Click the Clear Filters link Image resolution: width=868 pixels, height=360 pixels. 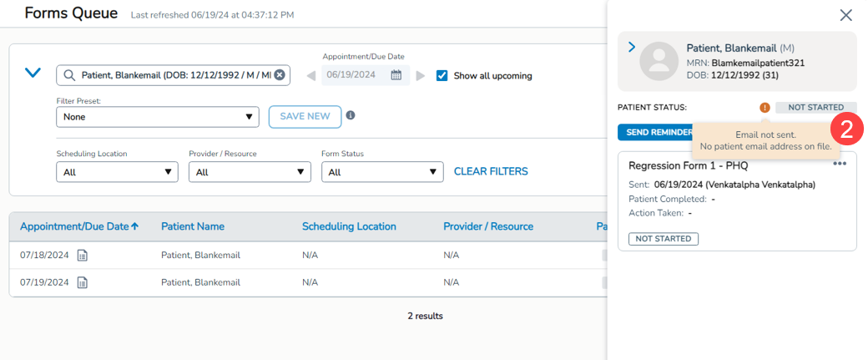pos(491,171)
